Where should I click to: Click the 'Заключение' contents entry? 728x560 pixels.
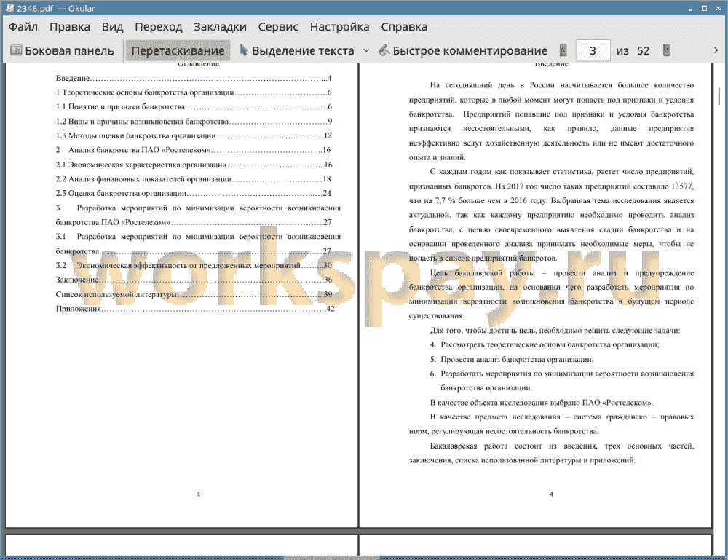[194, 280]
